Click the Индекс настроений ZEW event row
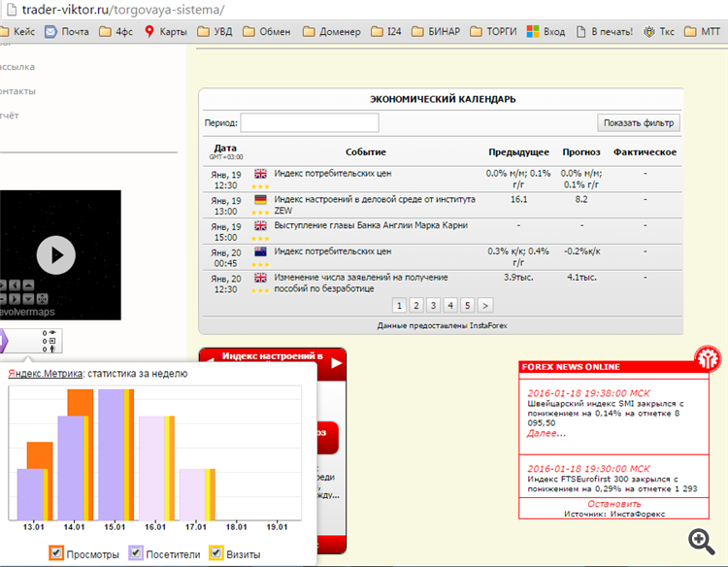The height and width of the screenshot is (567, 728). pos(442,205)
